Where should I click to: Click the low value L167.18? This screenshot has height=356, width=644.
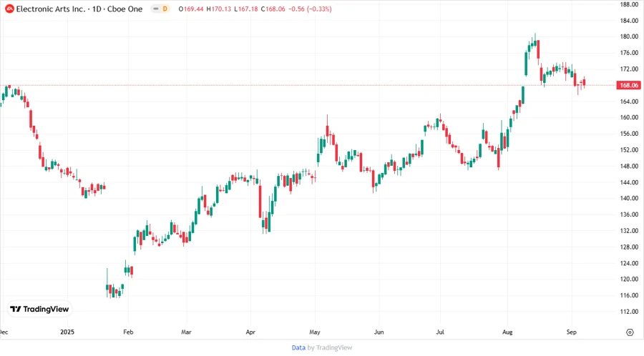[246, 9]
